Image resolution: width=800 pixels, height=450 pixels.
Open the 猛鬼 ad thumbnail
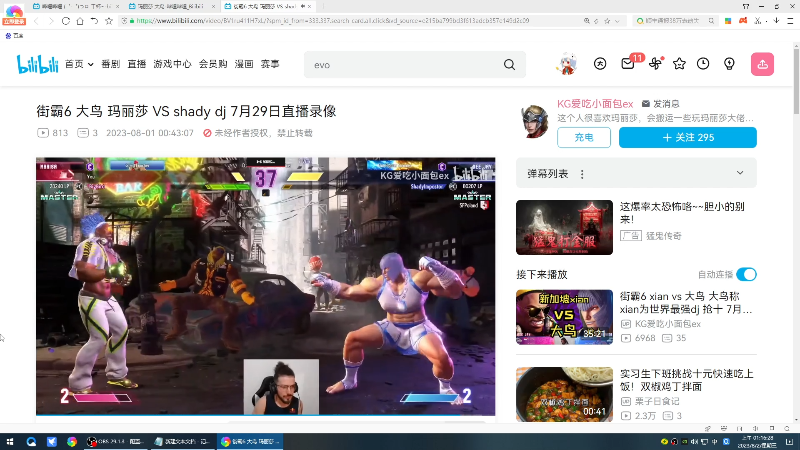point(564,227)
